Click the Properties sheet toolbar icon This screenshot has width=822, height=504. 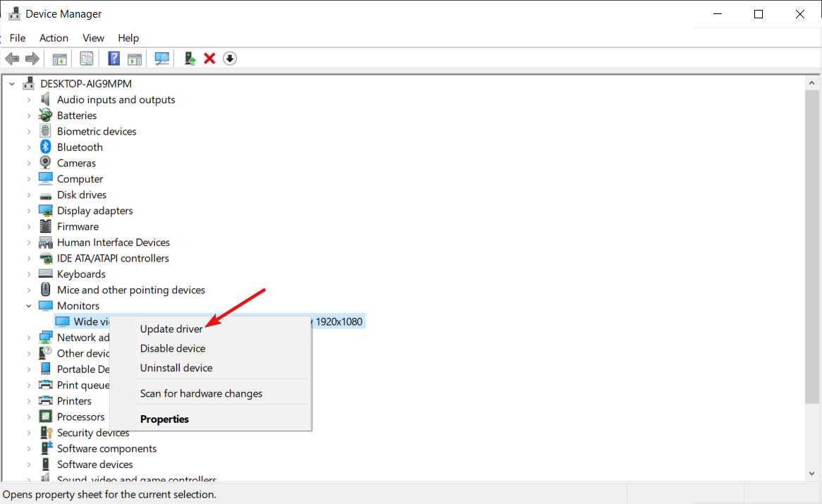(x=87, y=59)
